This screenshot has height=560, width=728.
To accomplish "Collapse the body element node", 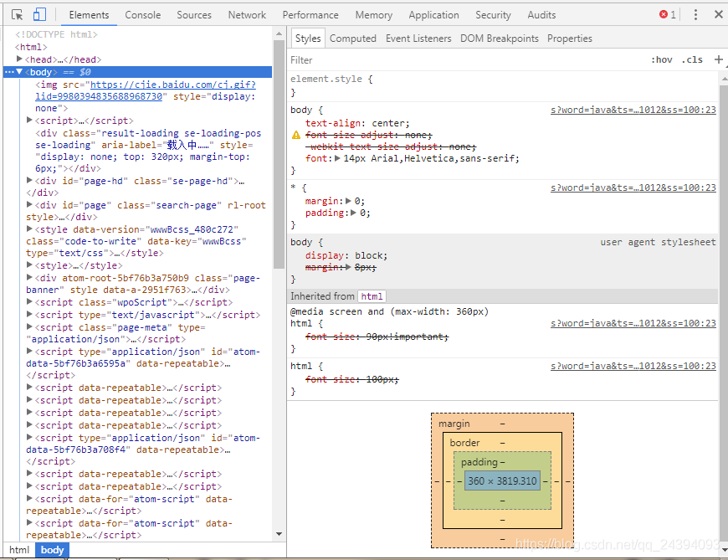I will (19, 72).
